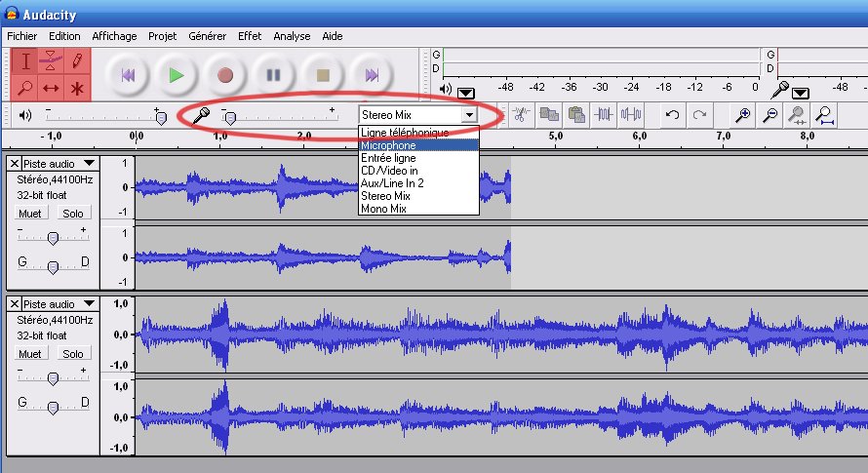The height and width of the screenshot is (473, 868).
Task: Select the Multi-tool asterisk mode
Action: (77, 88)
